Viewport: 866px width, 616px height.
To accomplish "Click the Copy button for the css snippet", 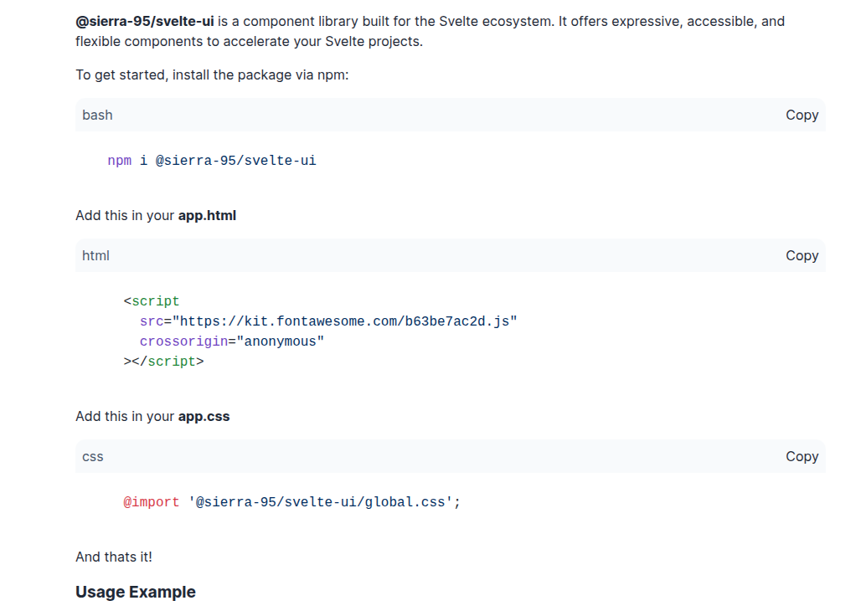I will [x=802, y=456].
